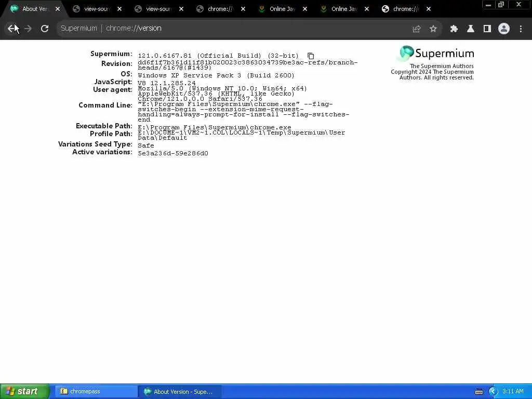Expand hidden tray icons arrow

493,392
